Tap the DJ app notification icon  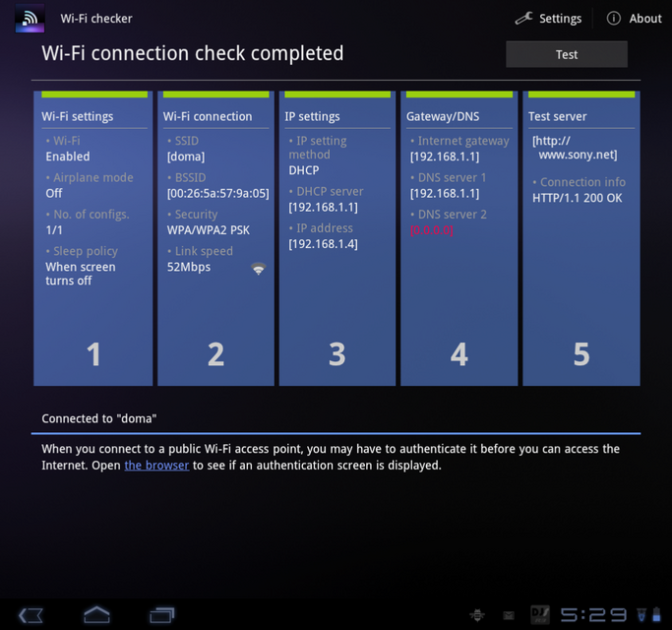540,615
